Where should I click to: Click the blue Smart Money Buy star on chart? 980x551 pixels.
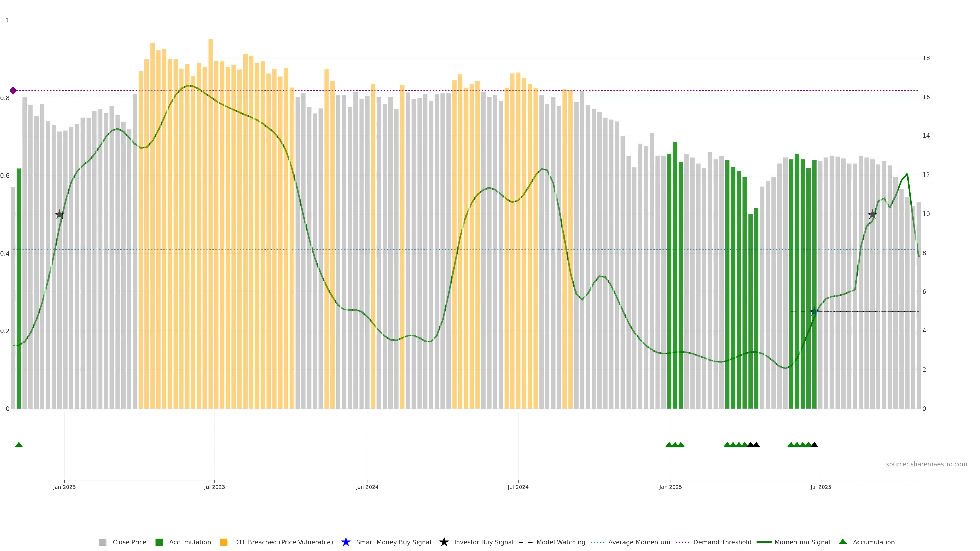[x=814, y=312]
